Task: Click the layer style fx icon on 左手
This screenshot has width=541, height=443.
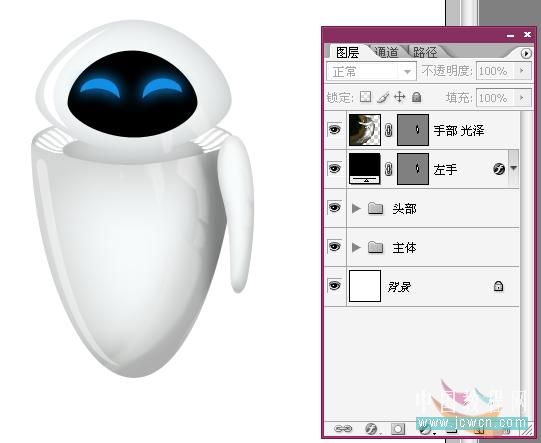Action: coord(499,169)
